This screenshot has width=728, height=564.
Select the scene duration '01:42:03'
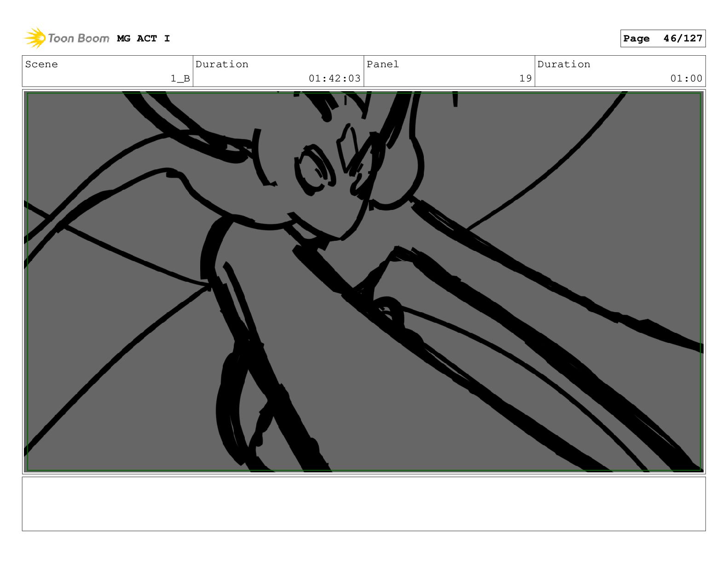335,79
